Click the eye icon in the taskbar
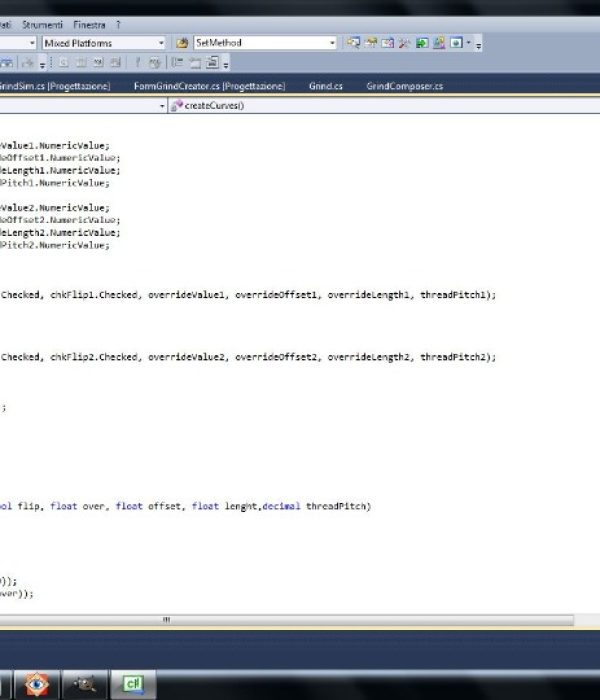Screen dimensions: 600x700 (36, 683)
